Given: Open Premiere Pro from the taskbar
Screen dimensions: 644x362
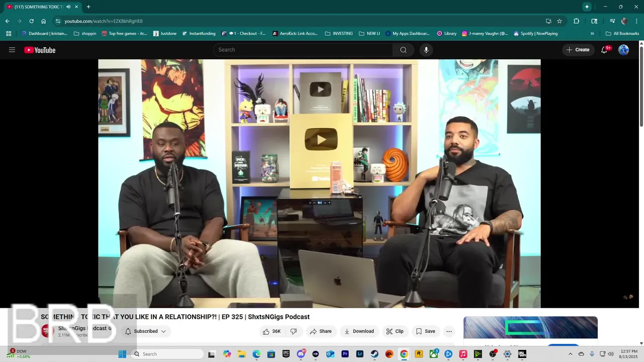Looking at the screenshot, I should click(345, 354).
